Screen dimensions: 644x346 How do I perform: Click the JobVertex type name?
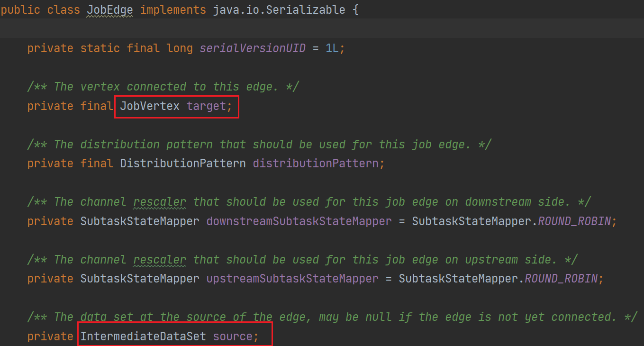point(150,106)
